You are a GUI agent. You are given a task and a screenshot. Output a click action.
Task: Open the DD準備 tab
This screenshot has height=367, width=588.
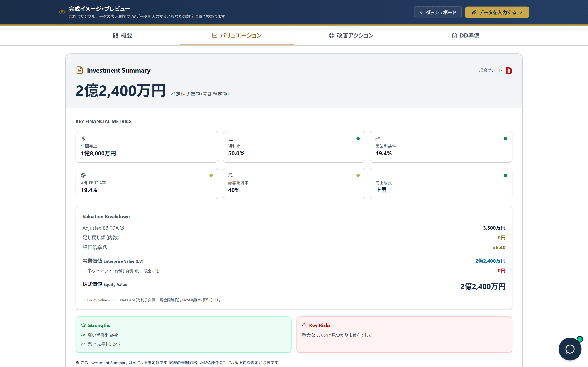pyautogui.click(x=465, y=35)
